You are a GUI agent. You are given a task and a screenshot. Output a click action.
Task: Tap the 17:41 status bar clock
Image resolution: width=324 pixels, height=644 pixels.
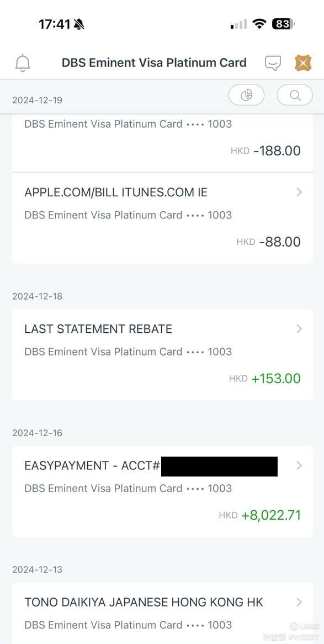[55, 24]
